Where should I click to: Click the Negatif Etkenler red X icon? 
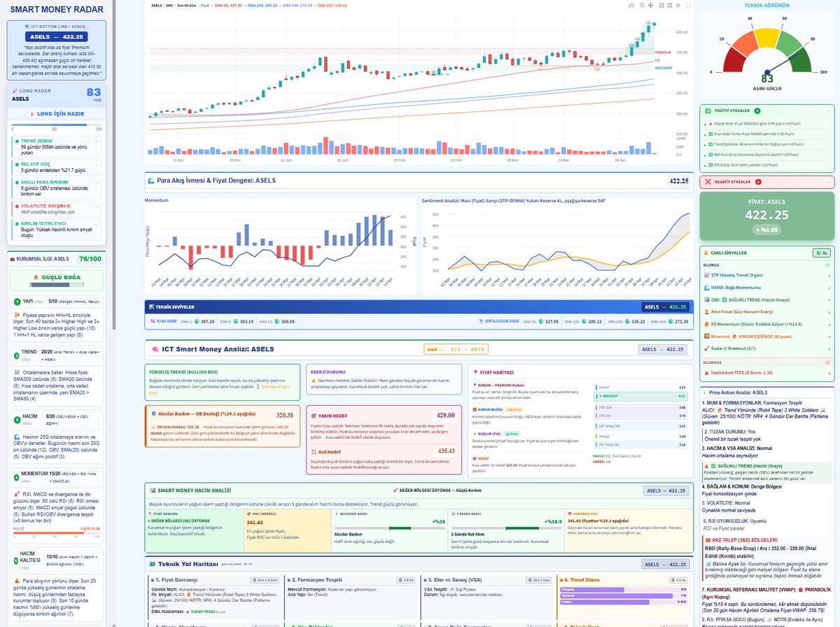[x=708, y=181]
